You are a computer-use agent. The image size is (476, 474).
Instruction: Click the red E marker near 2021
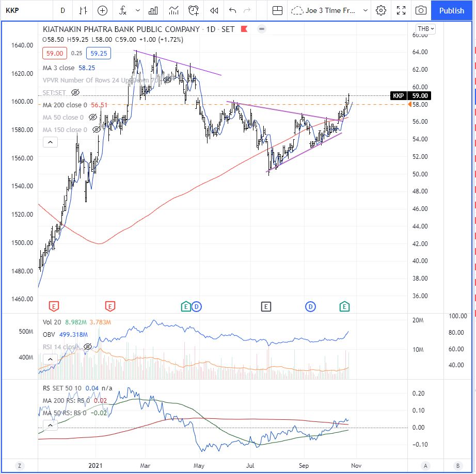tap(110, 306)
